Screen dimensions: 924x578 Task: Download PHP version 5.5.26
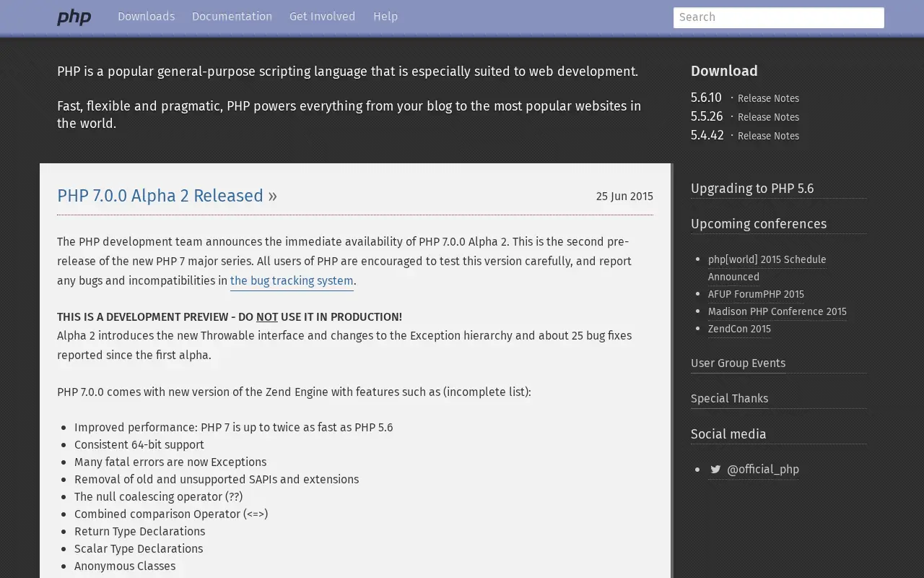(x=707, y=116)
